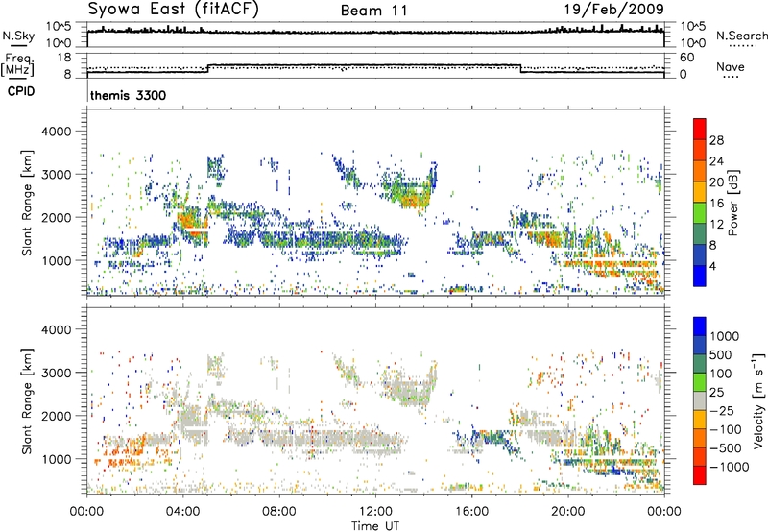Pick the red bottom segment of the velocity colorbar
The width and height of the screenshot is (768, 532).
point(700,475)
